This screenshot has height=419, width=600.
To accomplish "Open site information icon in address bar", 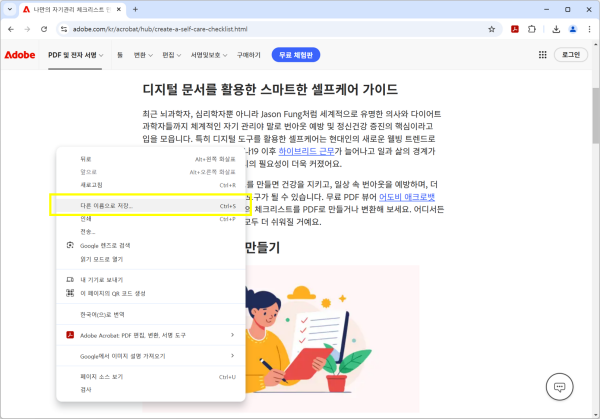I will [64, 29].
